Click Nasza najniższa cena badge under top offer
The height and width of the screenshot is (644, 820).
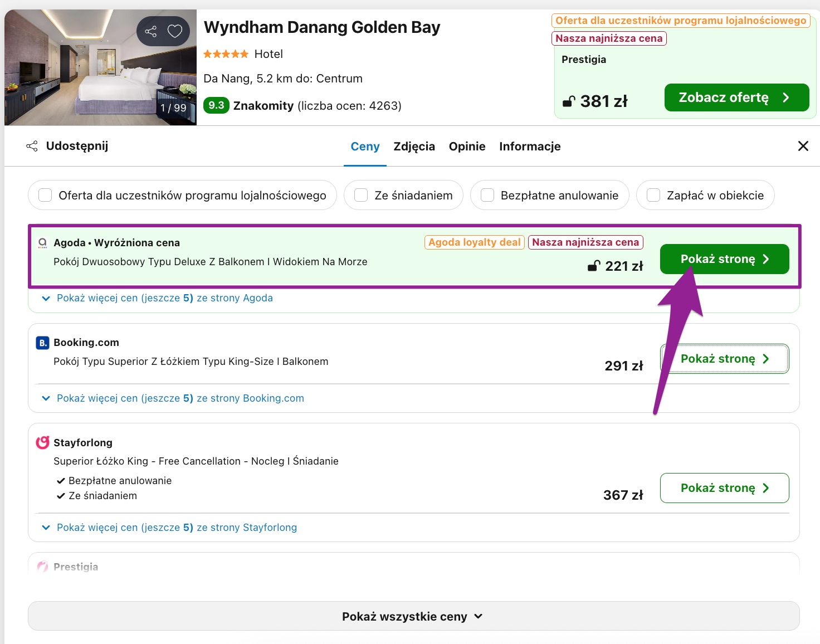(x=609, y=38)
